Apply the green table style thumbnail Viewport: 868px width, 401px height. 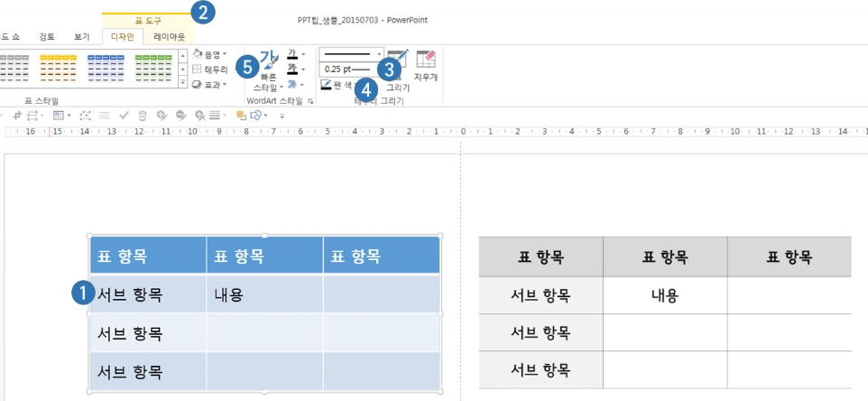click(x=153, y=69)
